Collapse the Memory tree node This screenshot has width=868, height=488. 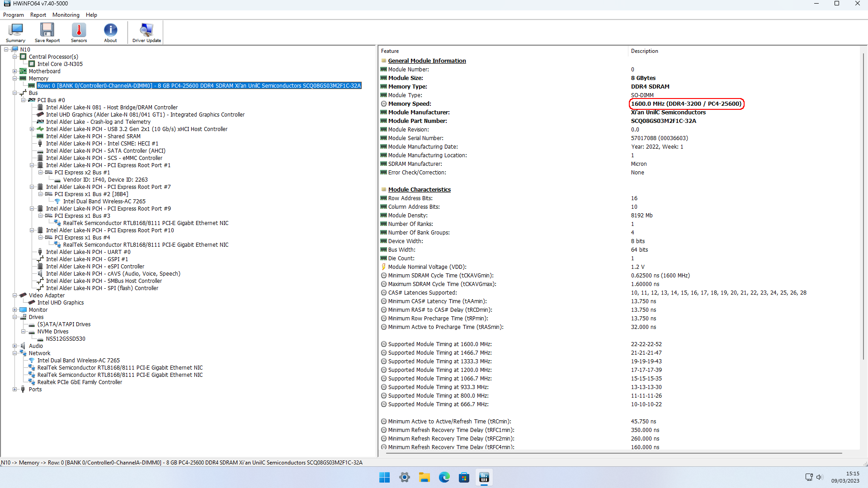pos(15,79)
